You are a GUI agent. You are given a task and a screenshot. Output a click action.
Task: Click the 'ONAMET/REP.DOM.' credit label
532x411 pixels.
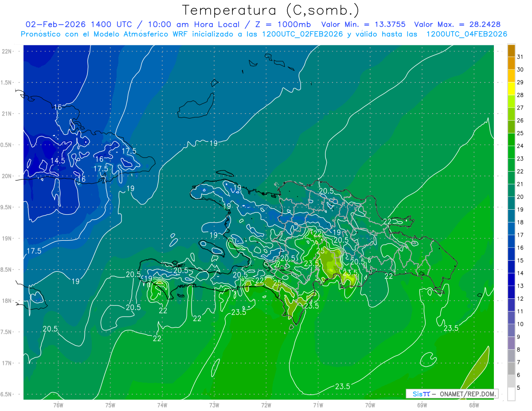click(468, 394)
